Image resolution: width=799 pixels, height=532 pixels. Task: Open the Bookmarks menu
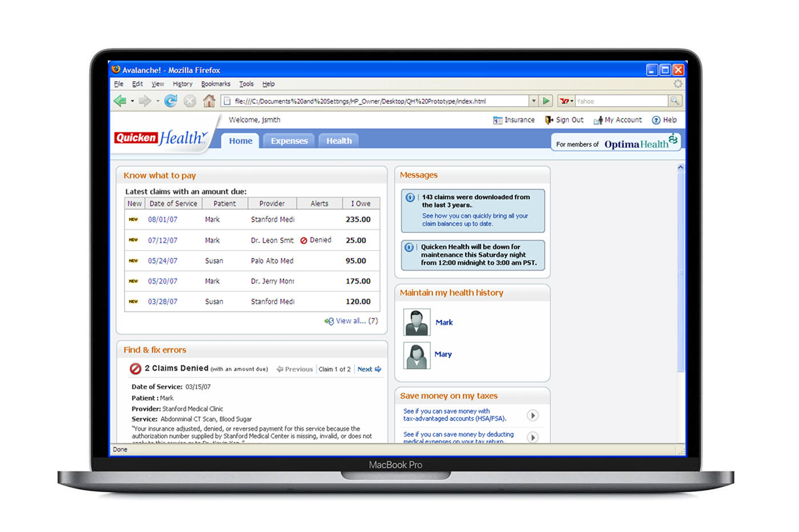(216, 84)
